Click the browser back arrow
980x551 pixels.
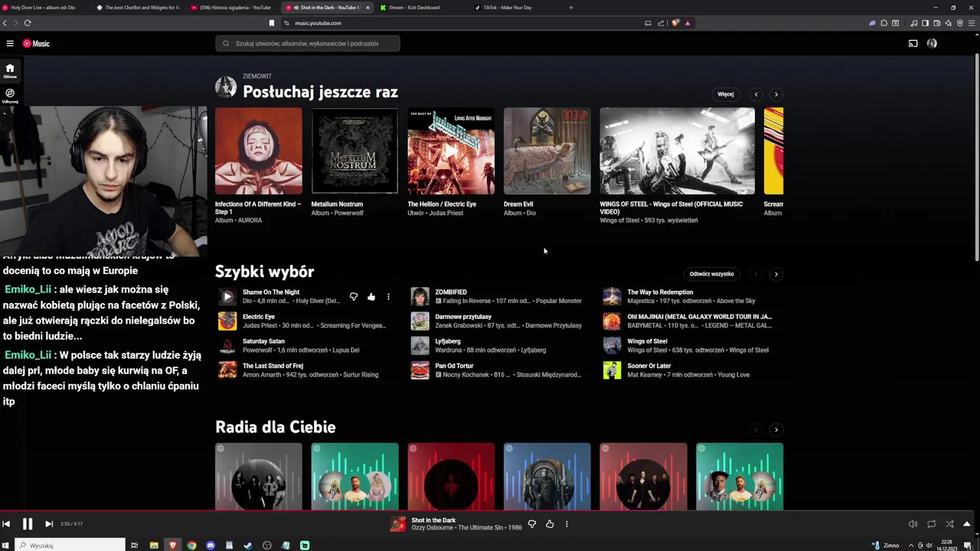[5, 23]
